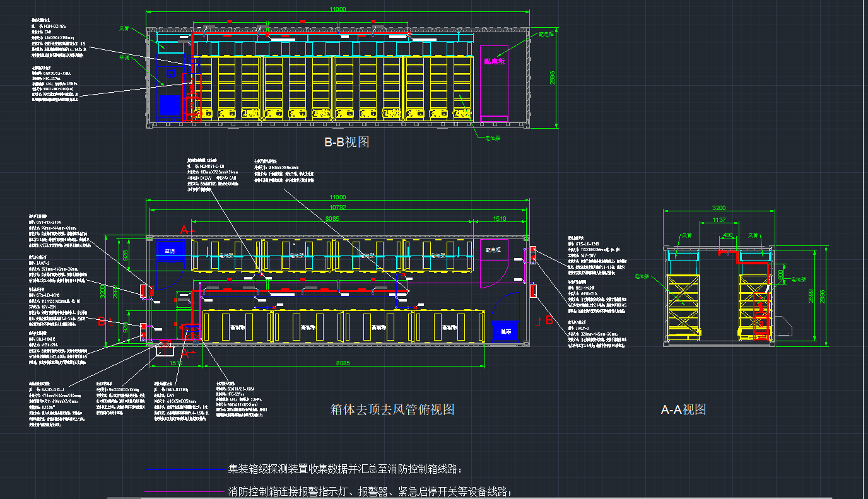Screen dimensions: 868x499
Task: Click the blue legend line sample
Action: [x=184, y=470]
